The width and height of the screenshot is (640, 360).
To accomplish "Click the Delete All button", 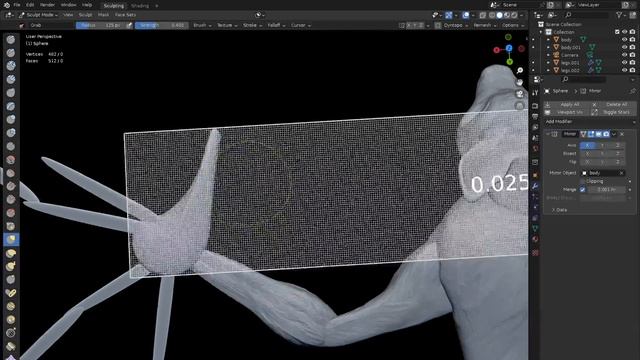I will point(613,105).
